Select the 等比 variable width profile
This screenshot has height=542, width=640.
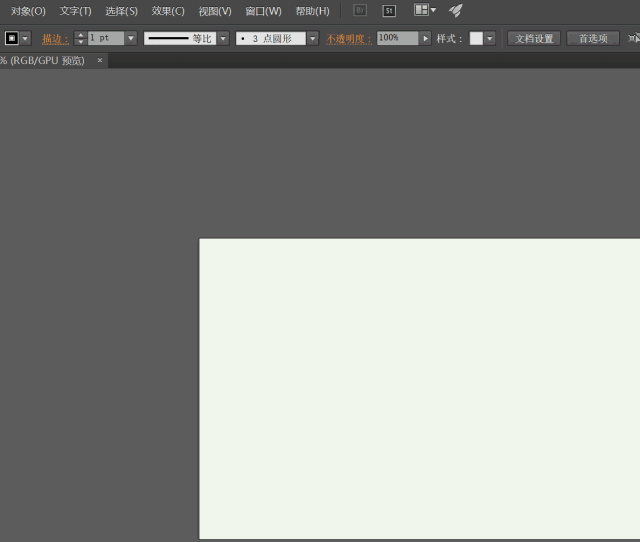pyautogui.click(x=180, y=38)
